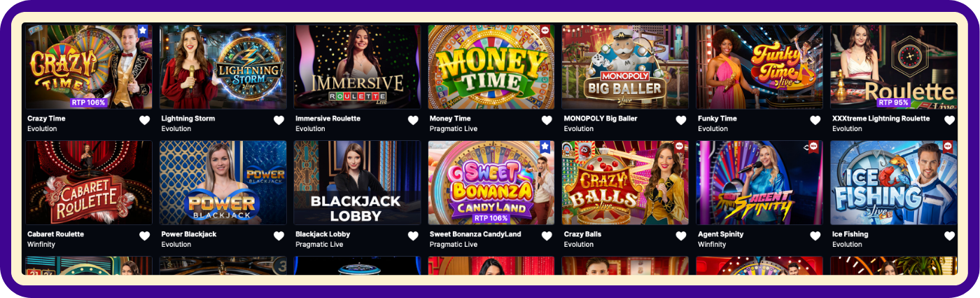Viewport: 980px width, 298px height.
Task: Launch the Money Time game thumbnail
Action: click(491, 67)
